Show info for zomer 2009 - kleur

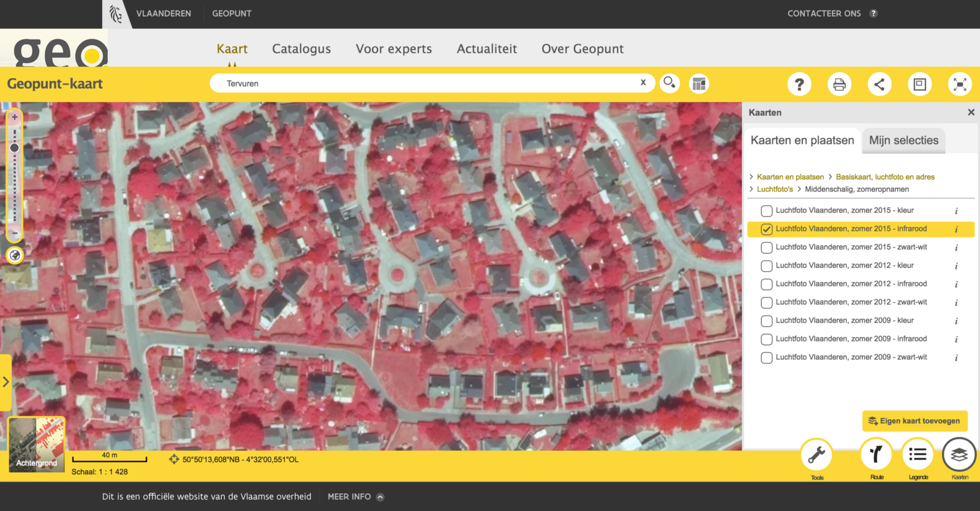(x=956, y=321)
